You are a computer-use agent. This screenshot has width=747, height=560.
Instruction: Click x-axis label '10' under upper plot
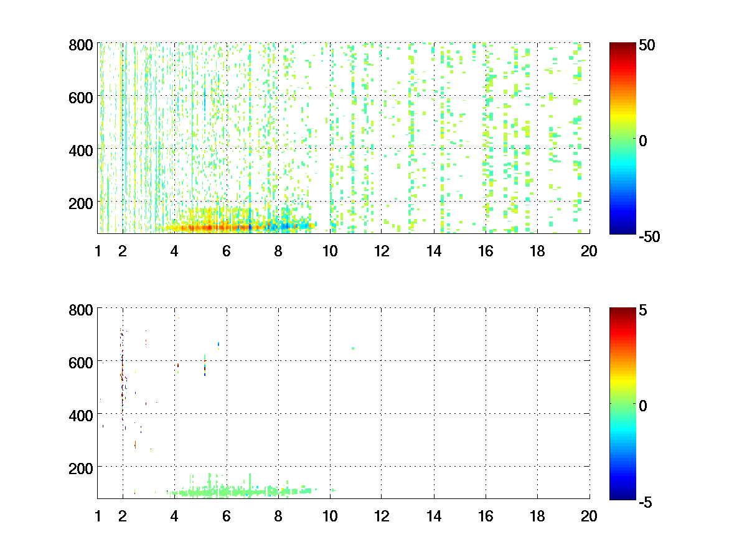tap(330, 251)
